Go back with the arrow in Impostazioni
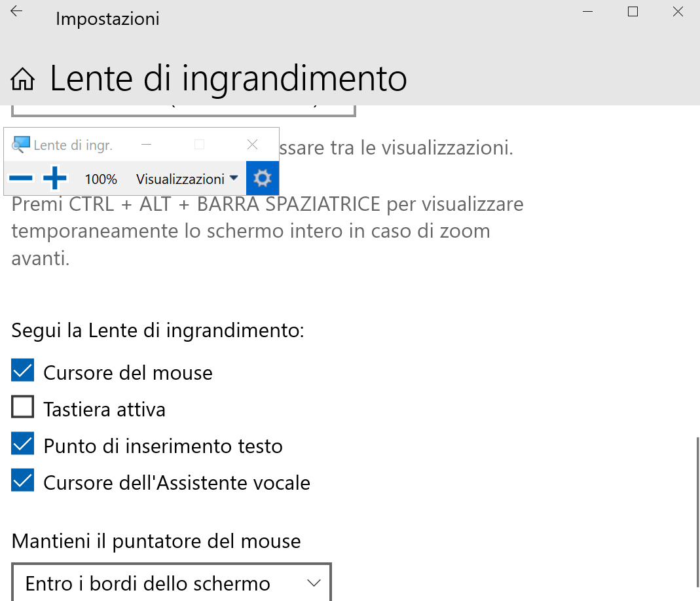Screen dimensions: 700x601 [16, 11]
